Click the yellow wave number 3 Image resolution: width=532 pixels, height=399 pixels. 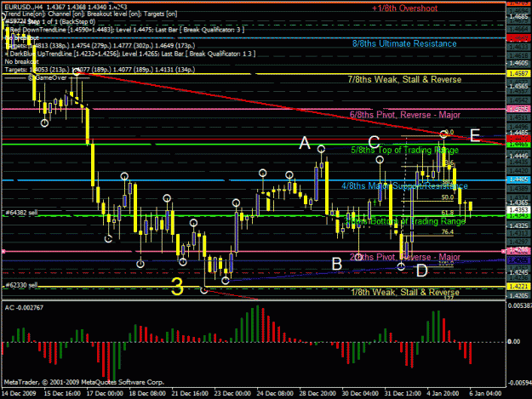point(177,287)
